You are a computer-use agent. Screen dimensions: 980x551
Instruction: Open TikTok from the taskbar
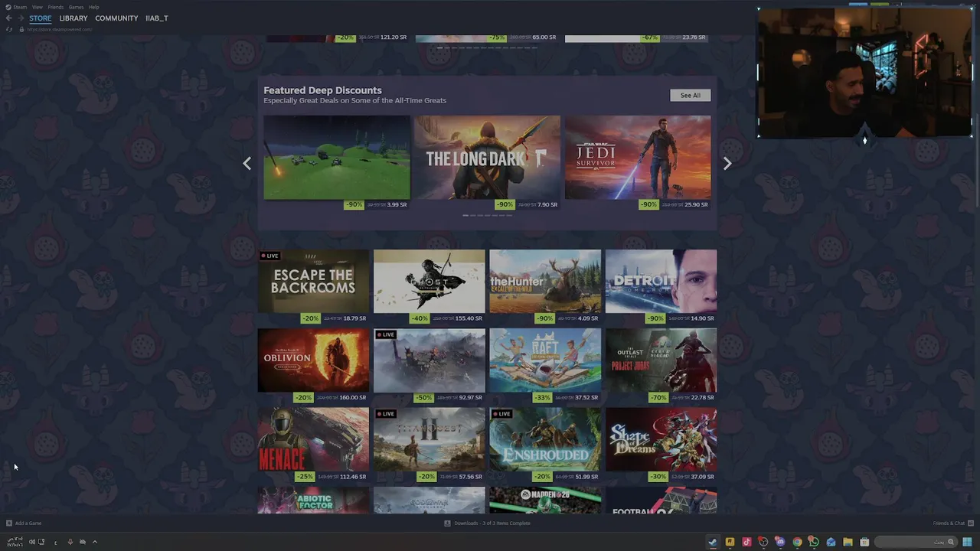[x=746, y=542]
